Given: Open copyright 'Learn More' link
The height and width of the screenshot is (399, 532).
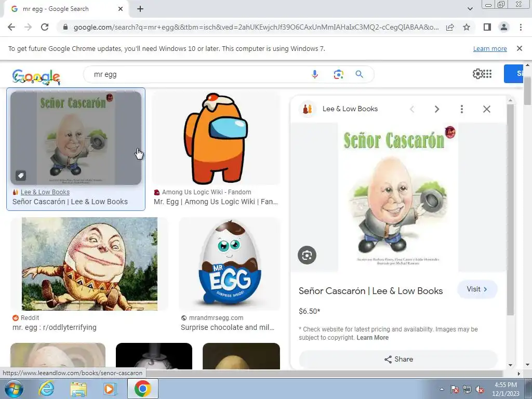Looking at the screenshot, I should [x=372, y=338].
